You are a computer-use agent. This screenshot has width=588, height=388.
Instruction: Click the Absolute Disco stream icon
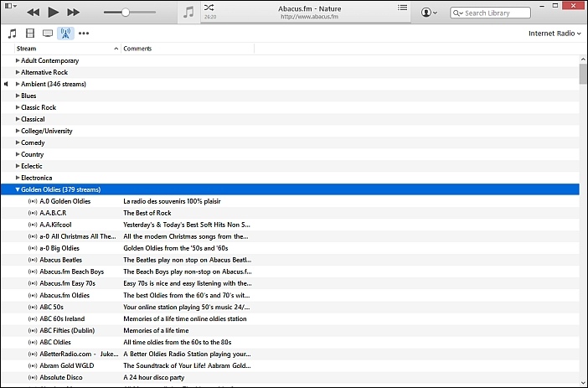(33, 377)
